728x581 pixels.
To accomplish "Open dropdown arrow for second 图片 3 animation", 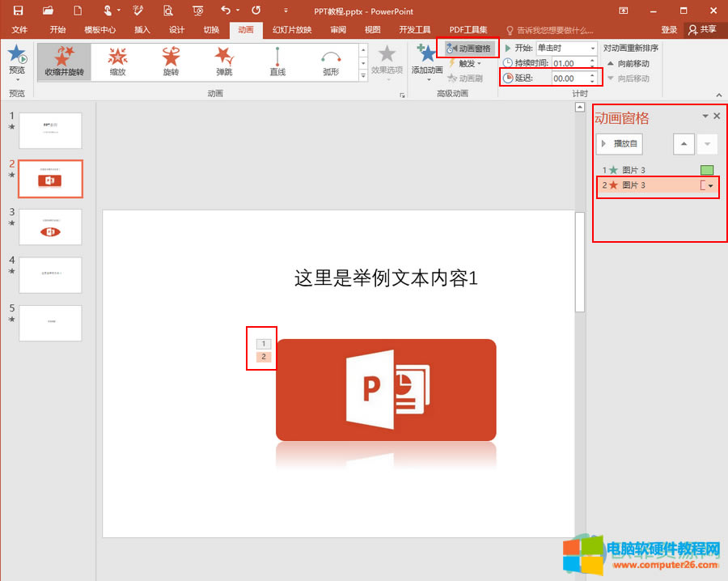I will tap(711, 186).
